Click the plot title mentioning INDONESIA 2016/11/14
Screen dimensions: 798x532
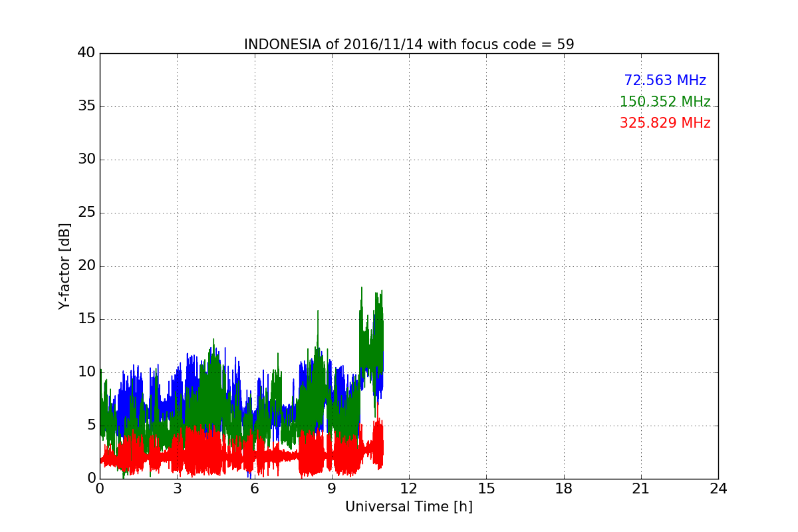(409, 45)
